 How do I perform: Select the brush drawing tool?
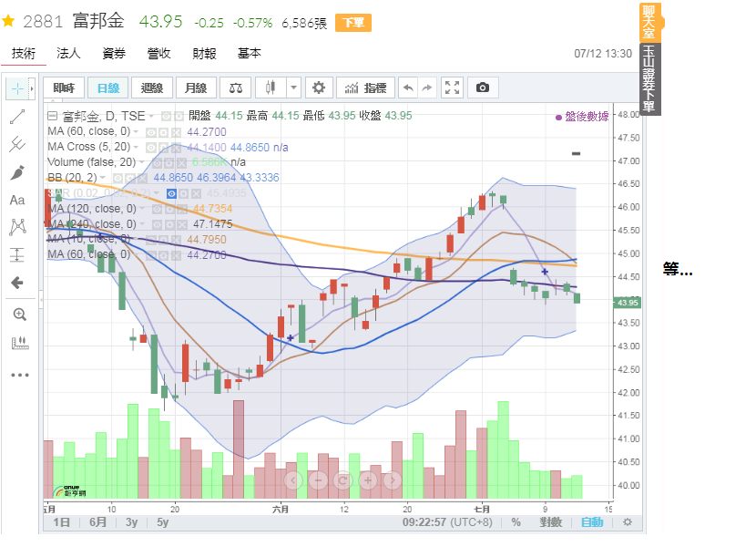pyautogui.click(x=17, y=172)
